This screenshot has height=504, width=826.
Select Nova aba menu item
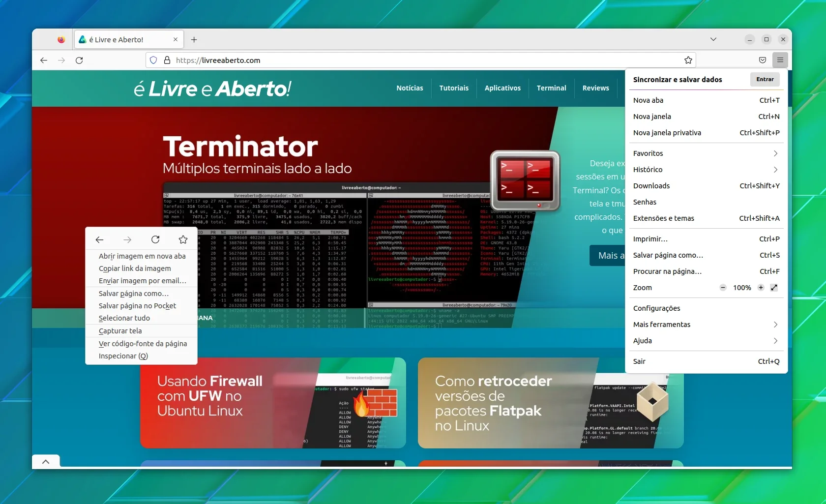[x=707, y=100]
